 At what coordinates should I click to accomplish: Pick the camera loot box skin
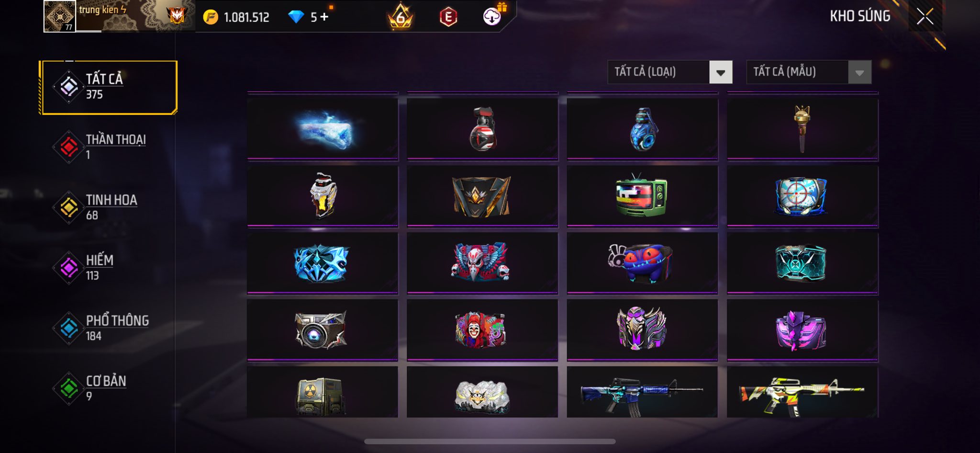coord(323,329)
